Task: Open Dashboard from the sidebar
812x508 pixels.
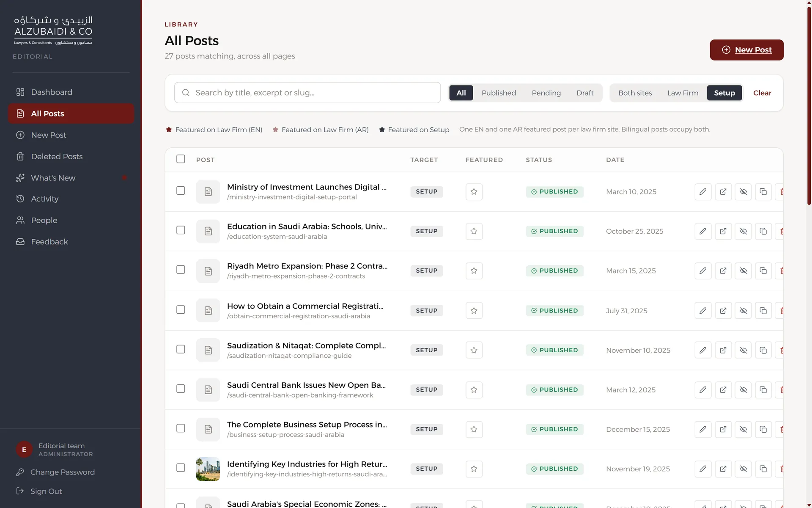Action: [71, 92]
